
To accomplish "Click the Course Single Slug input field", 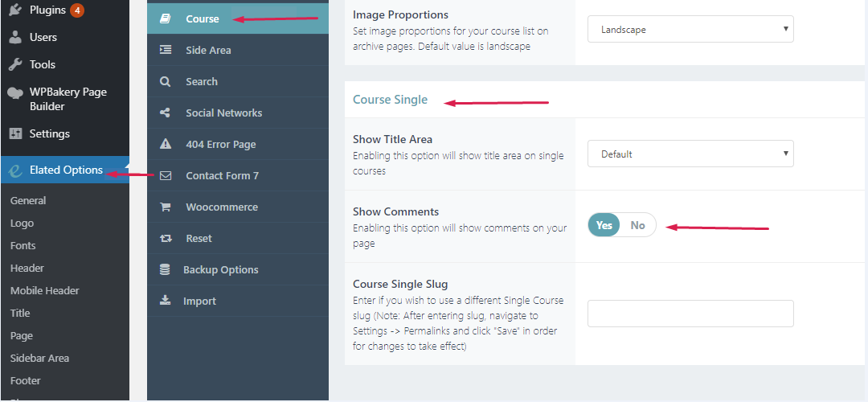I will coord(690,314).
